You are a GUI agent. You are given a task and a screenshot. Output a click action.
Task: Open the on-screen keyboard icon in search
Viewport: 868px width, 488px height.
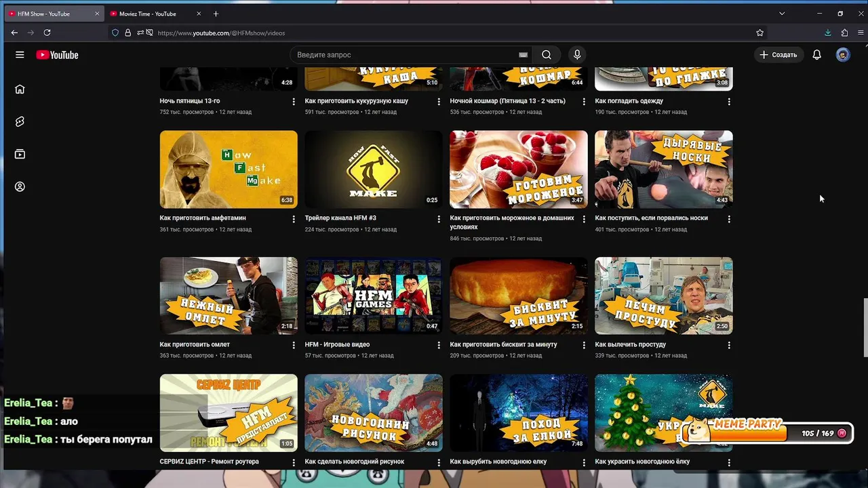pyautogui.click(x=523, y=55)
